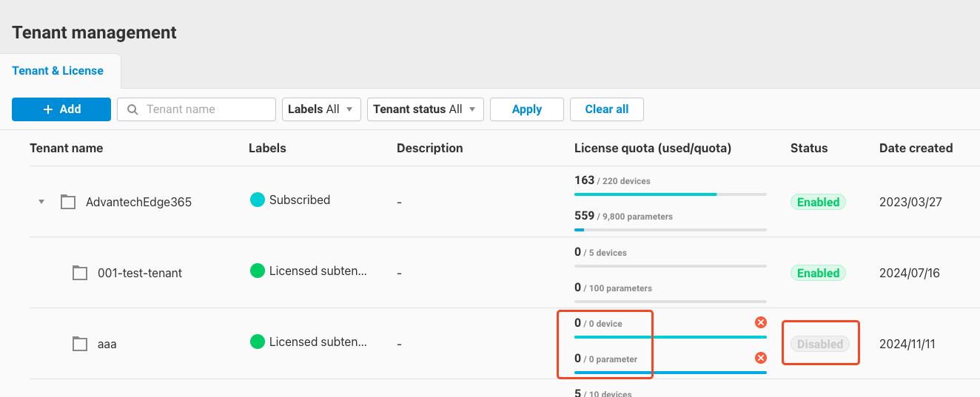Click the AdvantechEdge365 folder icon

tap(68, 202)
